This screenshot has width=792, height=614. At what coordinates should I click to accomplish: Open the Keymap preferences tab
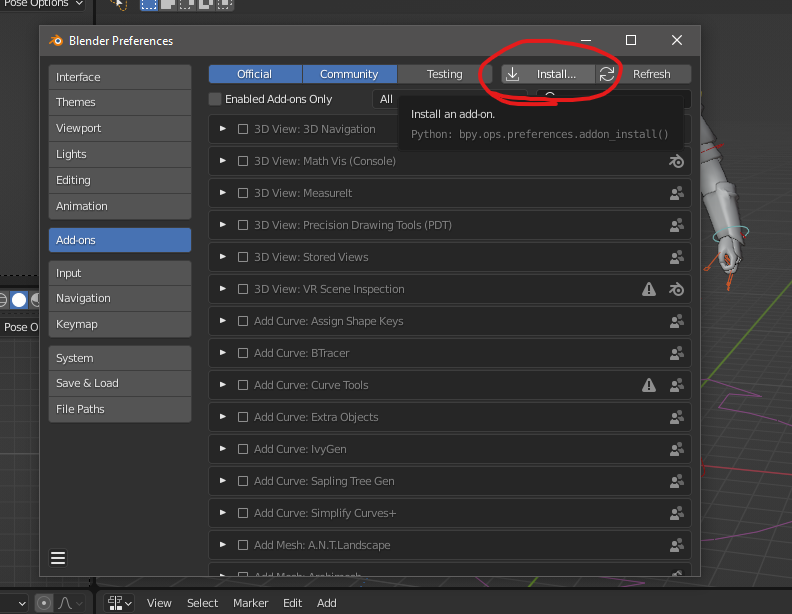(120, 324)
